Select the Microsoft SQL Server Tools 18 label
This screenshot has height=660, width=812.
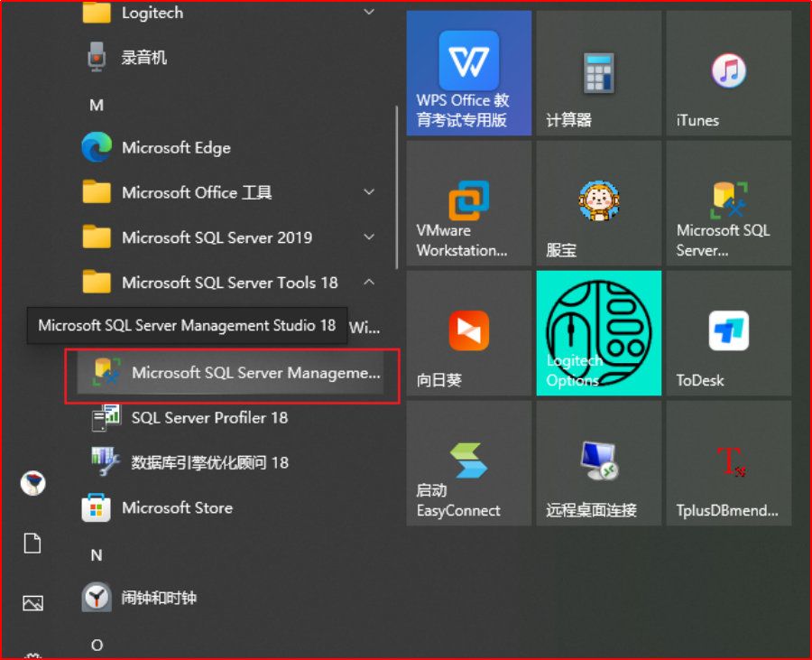[230, 283]
